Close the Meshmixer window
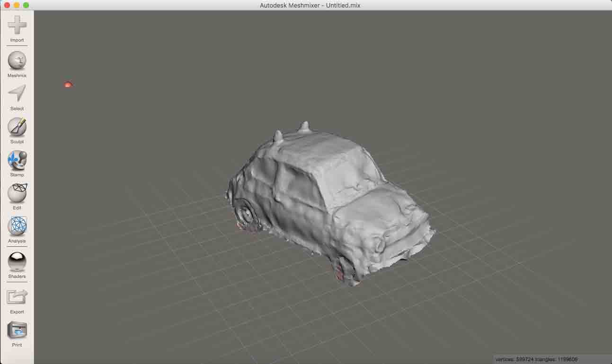This screenshot has width=612, height=364. tap(7, 5)
